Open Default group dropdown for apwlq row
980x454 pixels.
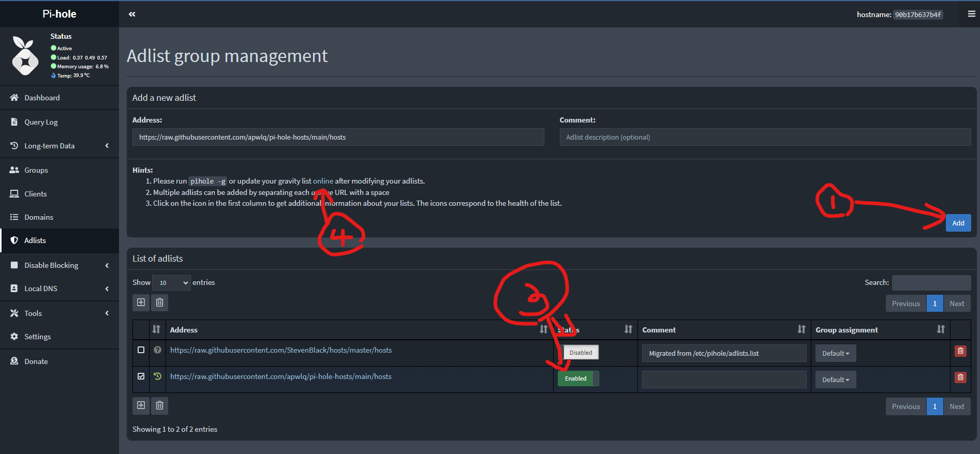(836, 380)
